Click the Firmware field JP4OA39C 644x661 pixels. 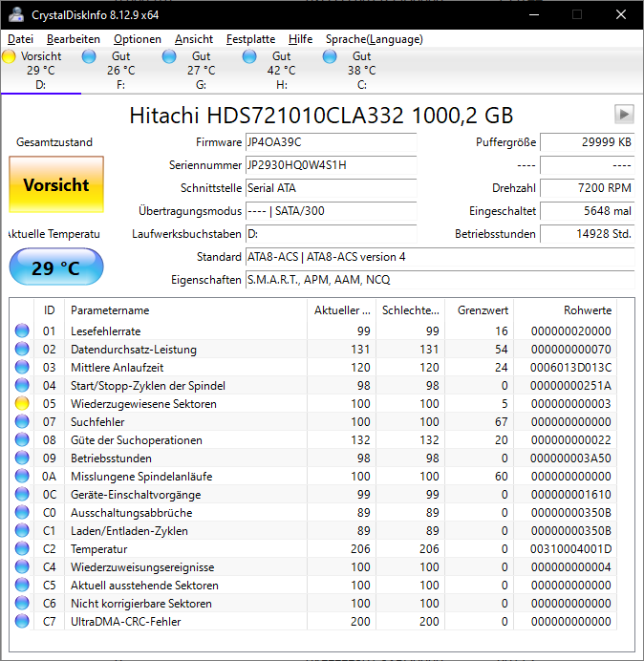point(331,142)
